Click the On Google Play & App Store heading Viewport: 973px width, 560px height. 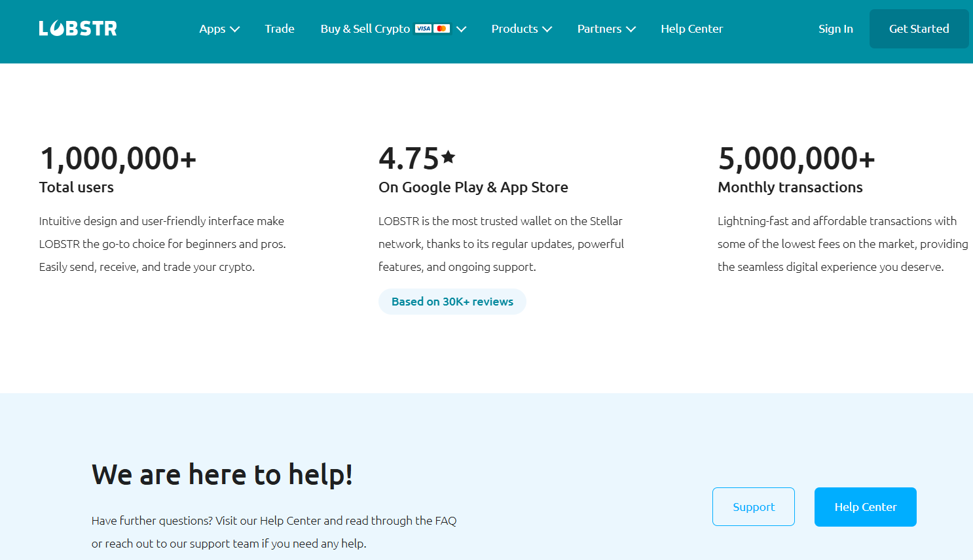pyautogui.click(x=473, y=187)
